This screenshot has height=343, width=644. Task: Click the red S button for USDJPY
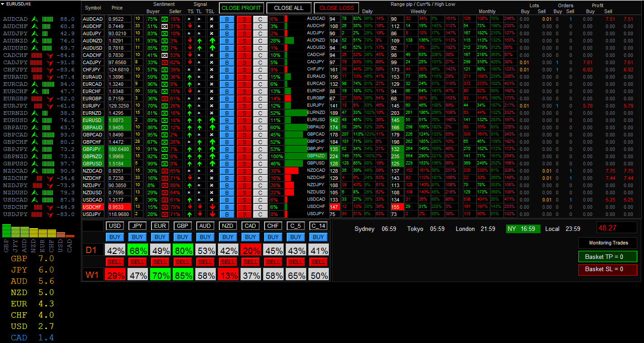244,214
